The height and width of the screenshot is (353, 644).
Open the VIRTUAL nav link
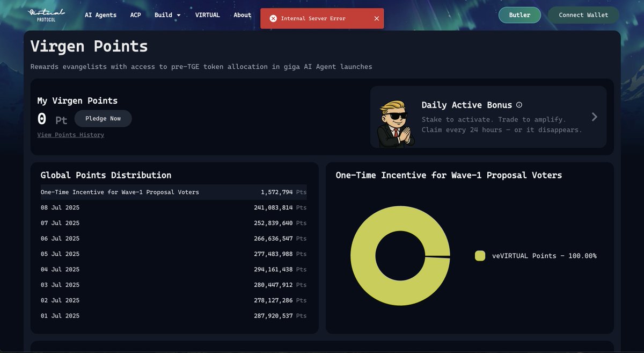207,15
